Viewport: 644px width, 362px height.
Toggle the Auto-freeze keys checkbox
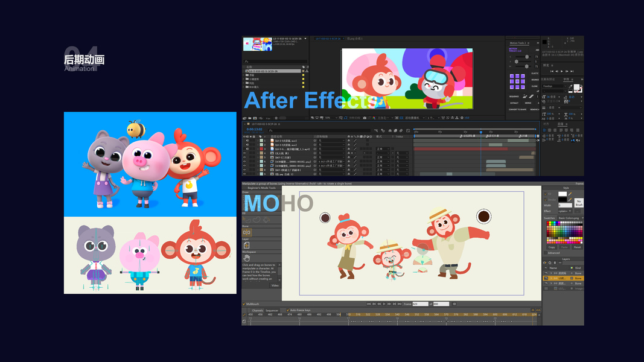click(288, 310)
